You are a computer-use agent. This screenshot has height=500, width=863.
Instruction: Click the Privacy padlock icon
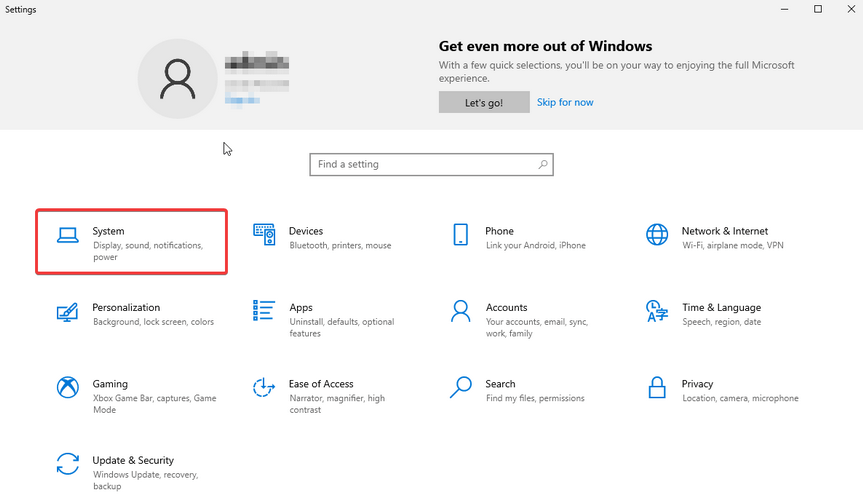(657, 388)
